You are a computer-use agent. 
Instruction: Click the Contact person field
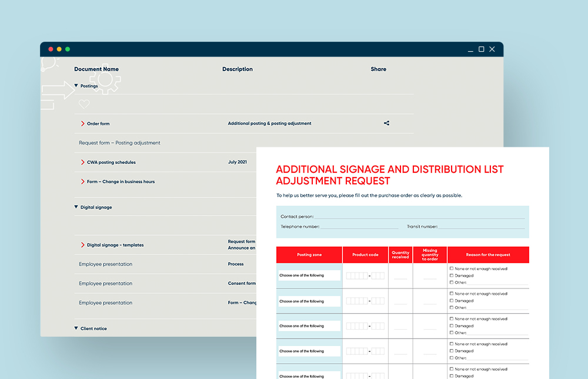[419, 216]
